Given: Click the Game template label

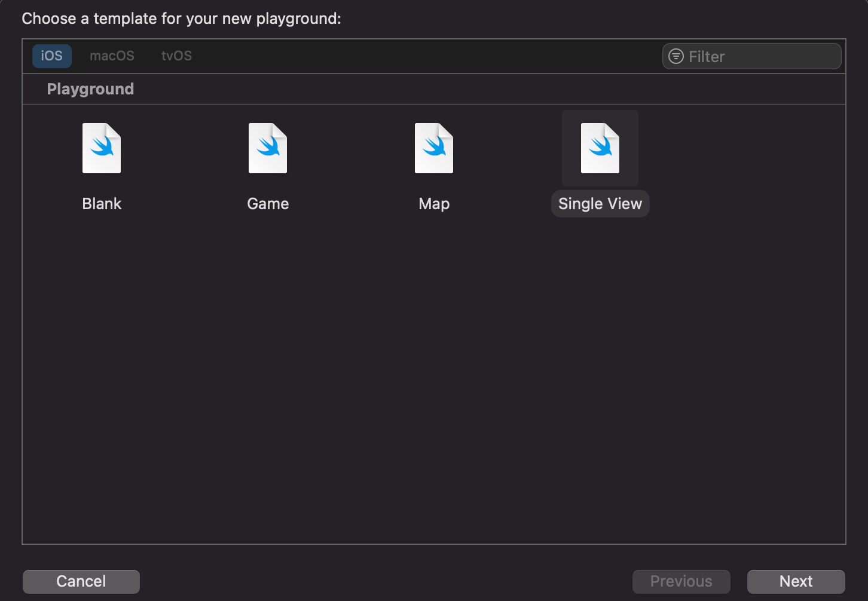Looking at the screenshot, I should click(268, 204).
